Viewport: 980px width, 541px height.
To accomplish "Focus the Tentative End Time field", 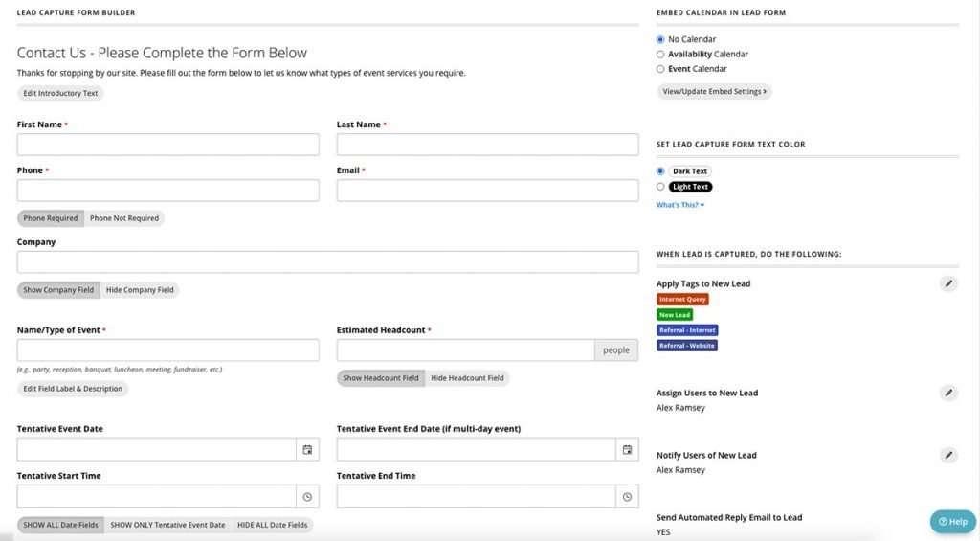I will [477, 497].
